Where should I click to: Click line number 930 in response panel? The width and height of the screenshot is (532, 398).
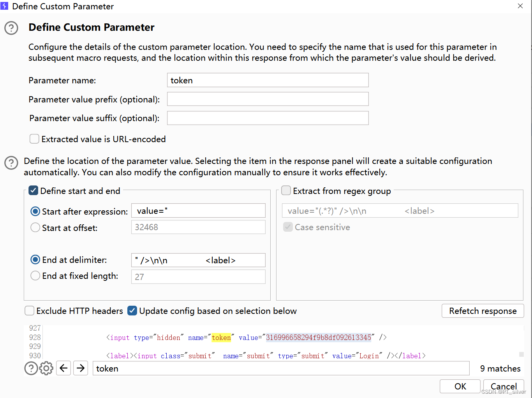point(35,356)
